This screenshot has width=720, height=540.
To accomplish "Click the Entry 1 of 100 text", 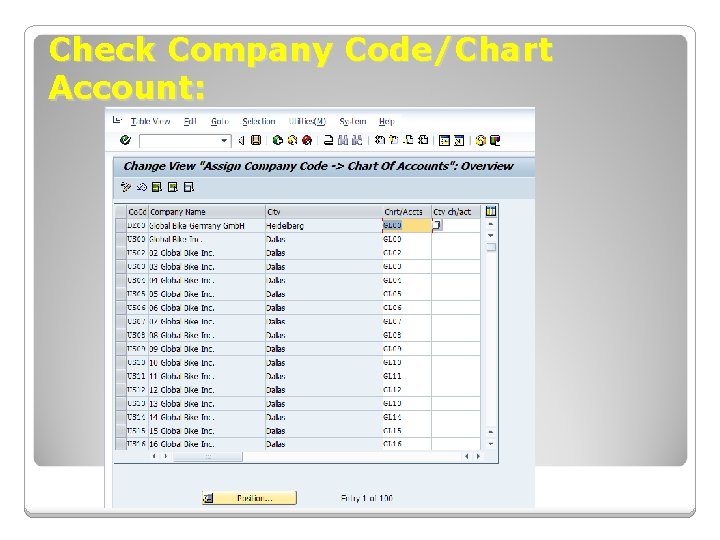I will [x=366, y=498].
